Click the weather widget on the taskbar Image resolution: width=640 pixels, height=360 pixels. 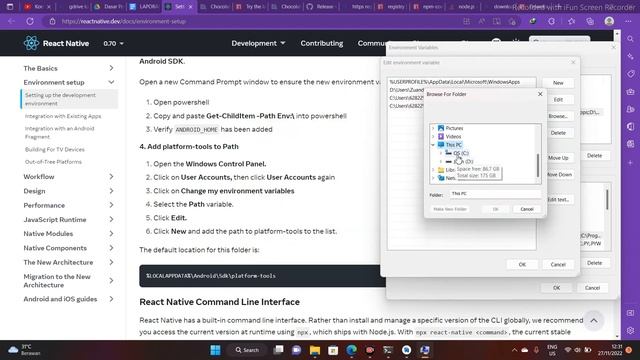[x=24, y=350]
